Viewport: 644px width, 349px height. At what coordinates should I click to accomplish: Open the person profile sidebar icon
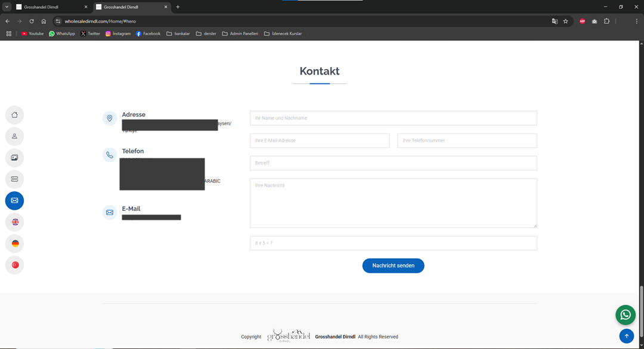14,136
